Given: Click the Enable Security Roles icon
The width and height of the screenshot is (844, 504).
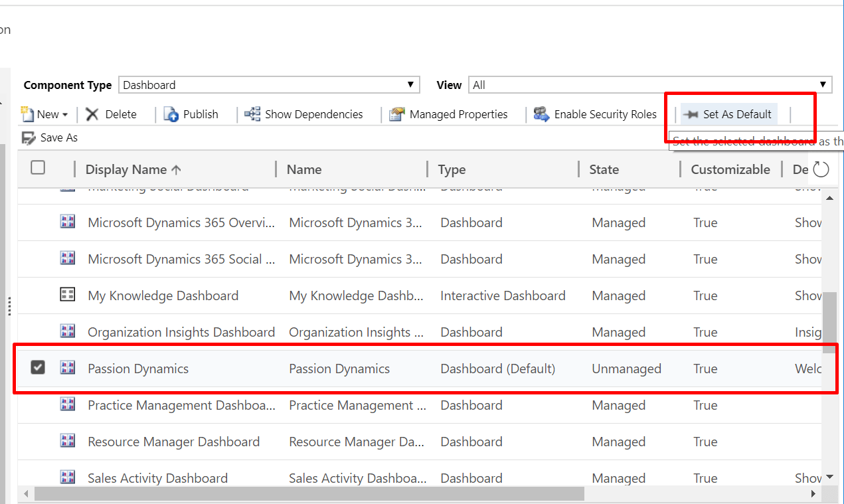Looking at the screenshot, I should (x=541, y=114).
